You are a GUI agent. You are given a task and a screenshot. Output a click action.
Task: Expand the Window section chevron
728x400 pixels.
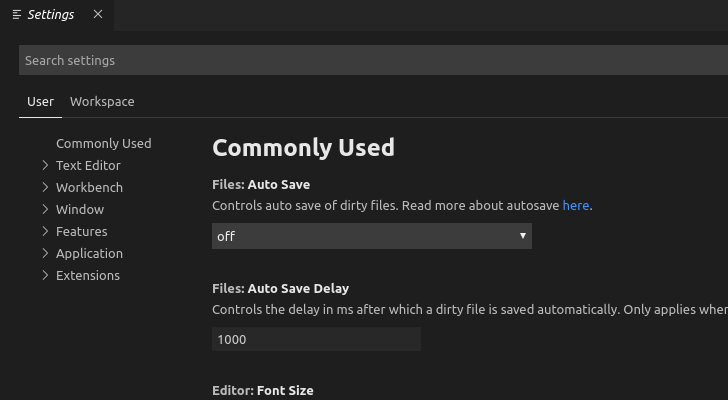click(x=45, y=209)
